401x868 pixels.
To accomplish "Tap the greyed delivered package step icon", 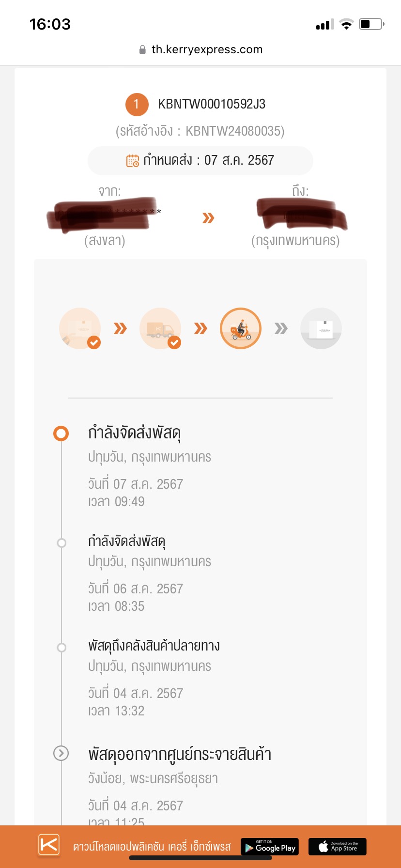I will (321, 328).
